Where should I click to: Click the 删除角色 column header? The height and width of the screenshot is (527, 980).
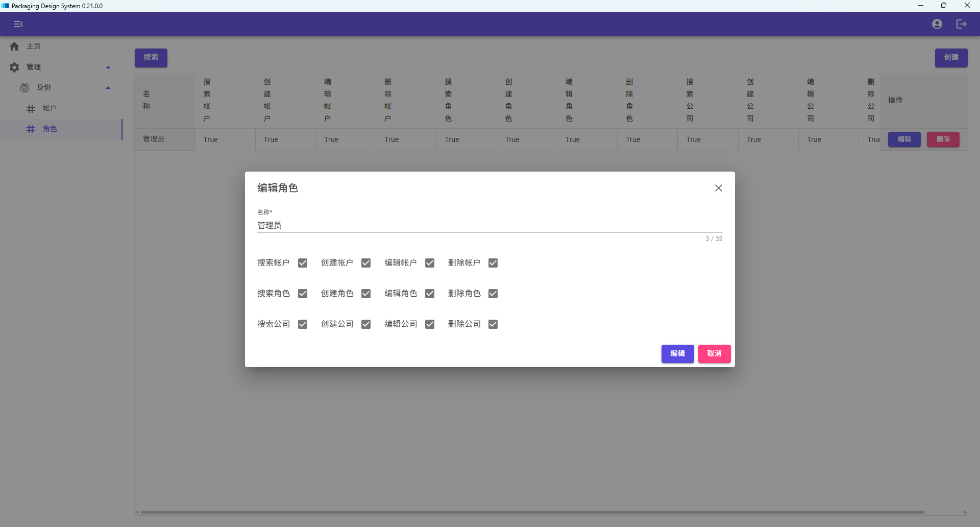[x=648, y=101]
